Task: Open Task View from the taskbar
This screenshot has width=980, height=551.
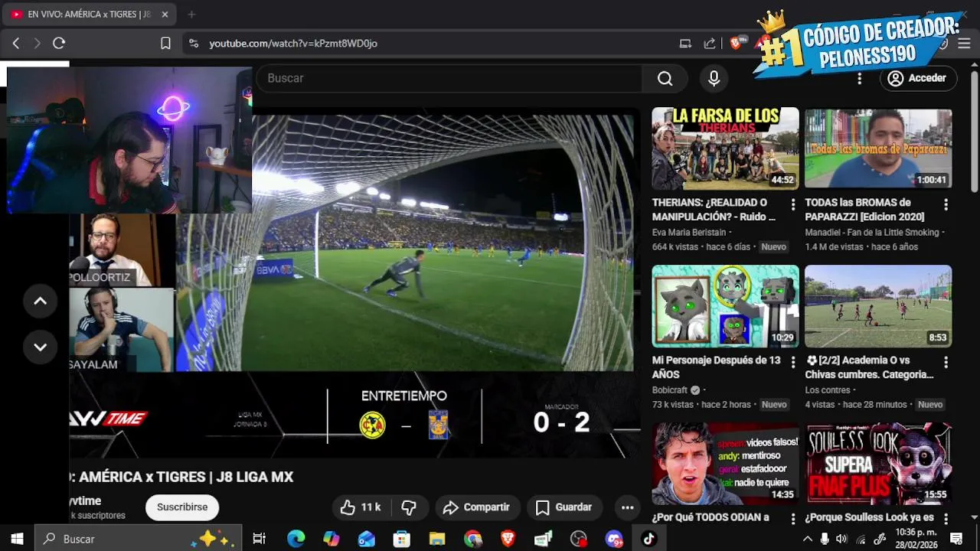Action: (x=259, y=539)
